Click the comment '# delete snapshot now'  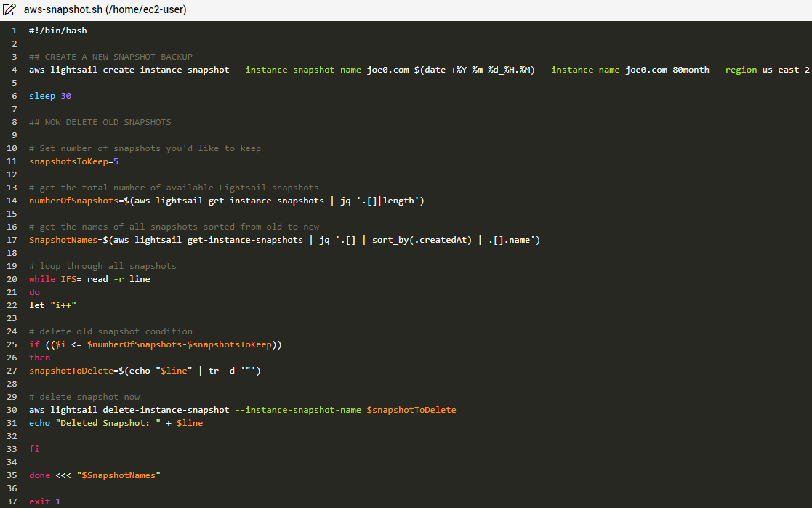click(x=84, y=398)
